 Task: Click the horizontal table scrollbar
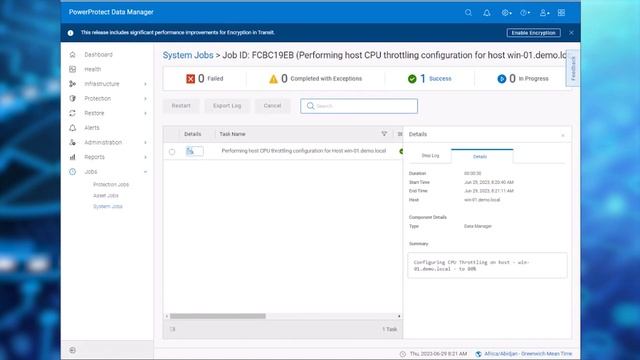tap(218, 316)
